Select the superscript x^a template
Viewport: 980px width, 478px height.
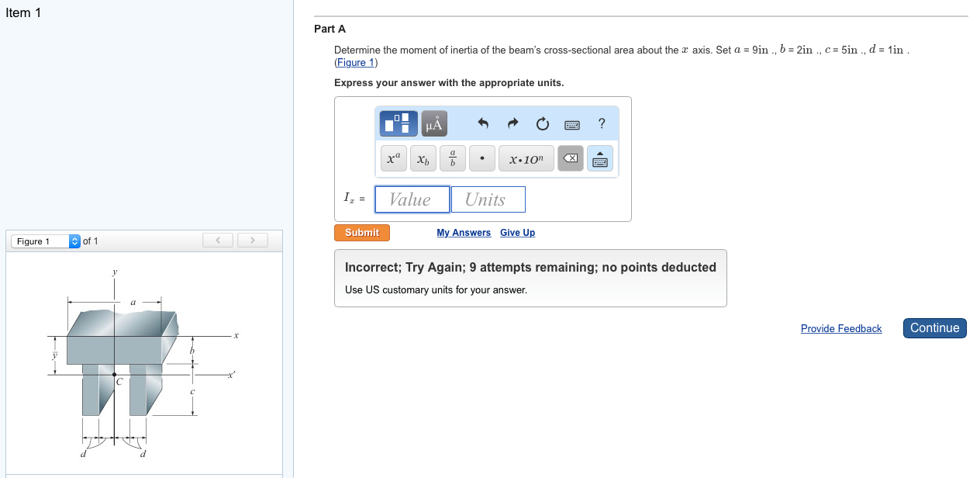pyautogui.click(x=393, y=158)
